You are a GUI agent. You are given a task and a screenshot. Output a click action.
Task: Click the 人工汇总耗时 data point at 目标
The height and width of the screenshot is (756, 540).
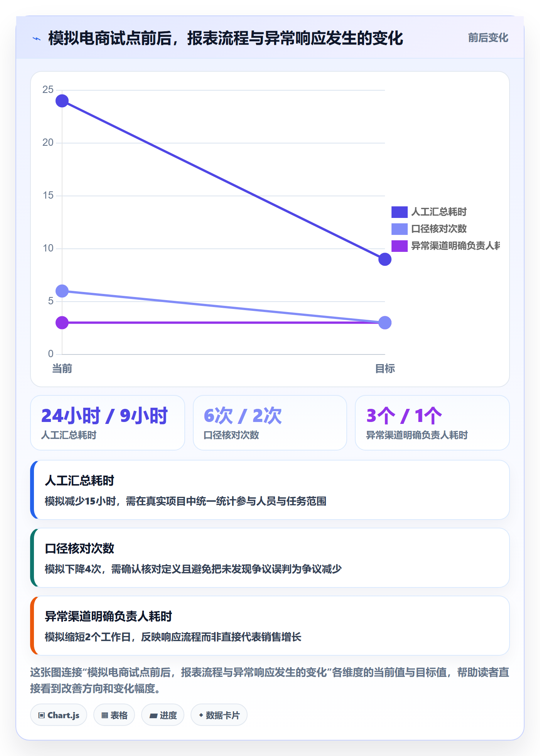[385, 259]
